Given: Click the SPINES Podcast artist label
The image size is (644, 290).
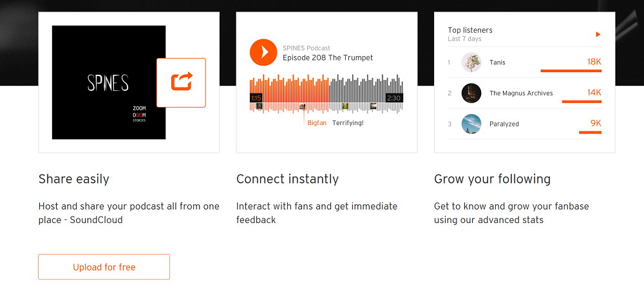Looking at the screenshot, I should point(307,48).
